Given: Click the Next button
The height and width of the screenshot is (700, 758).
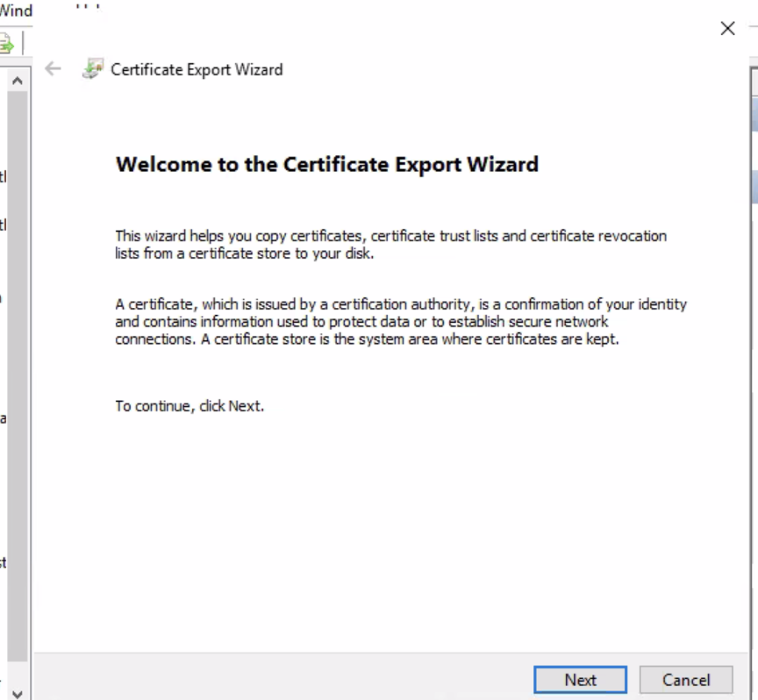Looking at the screenshot, I should 580,680.
